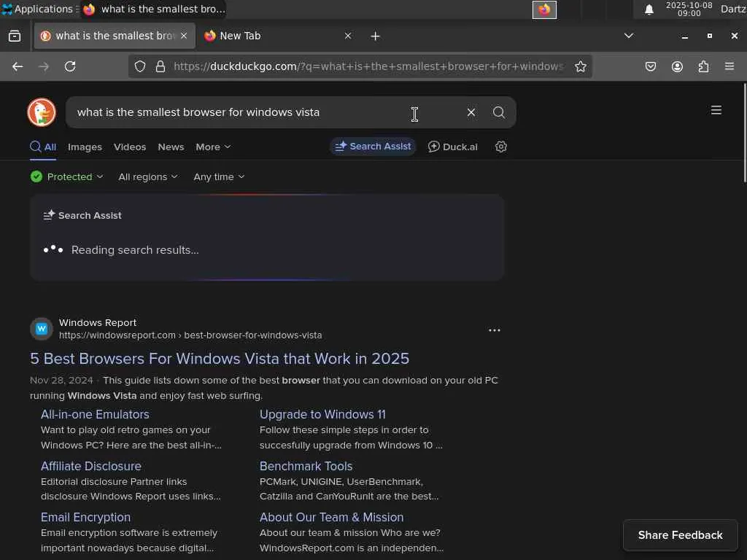
Task: Switch to News results
Action: (171, 147)
